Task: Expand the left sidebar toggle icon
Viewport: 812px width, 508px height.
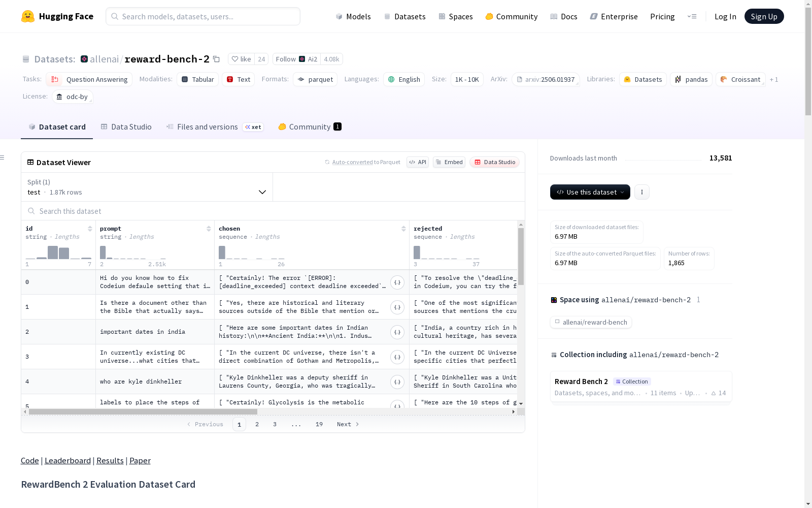Action: 3,157
